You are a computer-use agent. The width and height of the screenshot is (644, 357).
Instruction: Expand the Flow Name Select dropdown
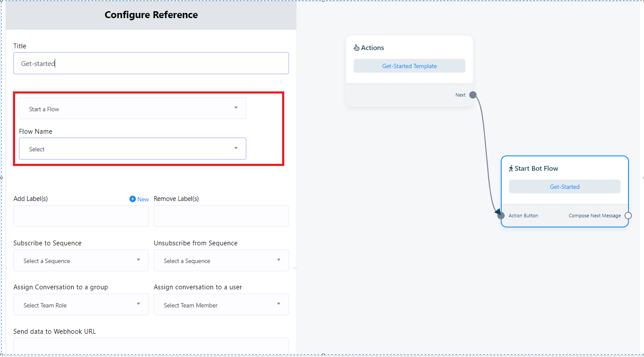point(132,149)
